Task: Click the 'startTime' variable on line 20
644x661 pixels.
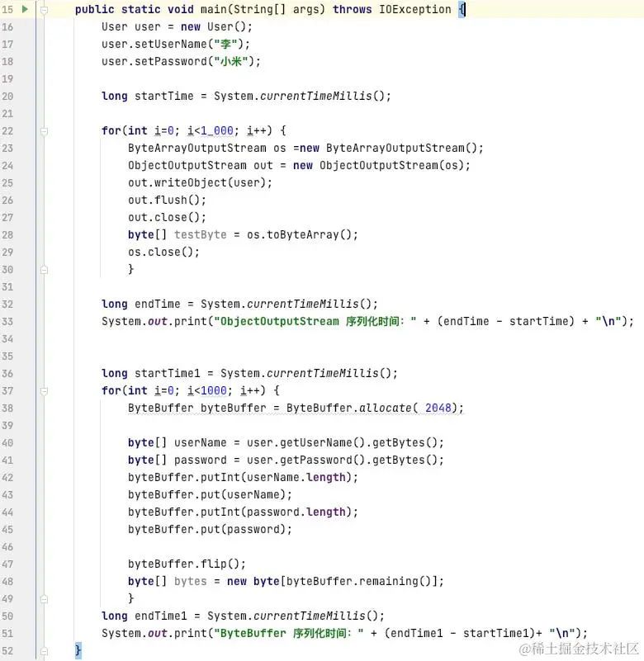Action: [164, 96]
